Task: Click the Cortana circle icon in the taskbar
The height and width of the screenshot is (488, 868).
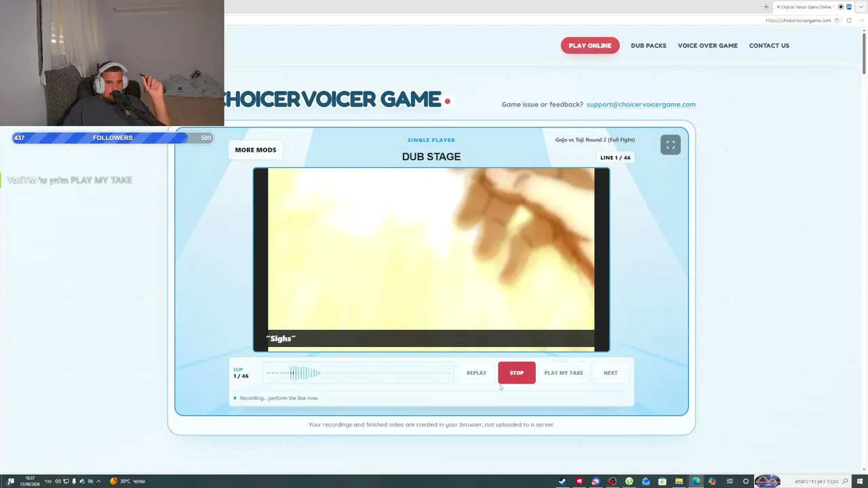Action: (x=746, y=481)
